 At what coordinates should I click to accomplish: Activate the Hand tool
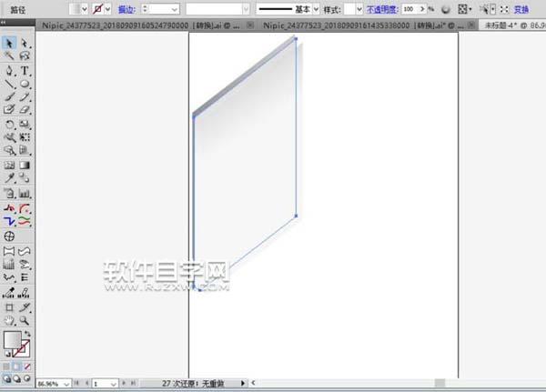[x=9, y=321]
